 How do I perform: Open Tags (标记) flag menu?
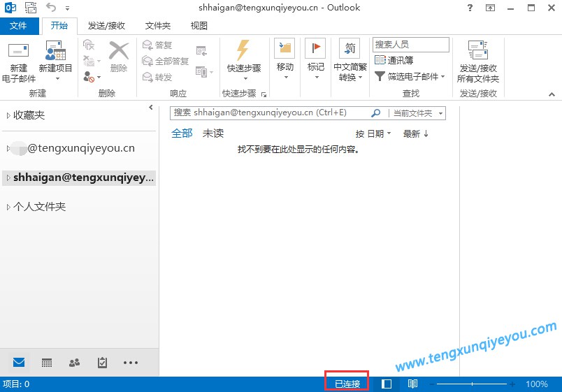316,59
